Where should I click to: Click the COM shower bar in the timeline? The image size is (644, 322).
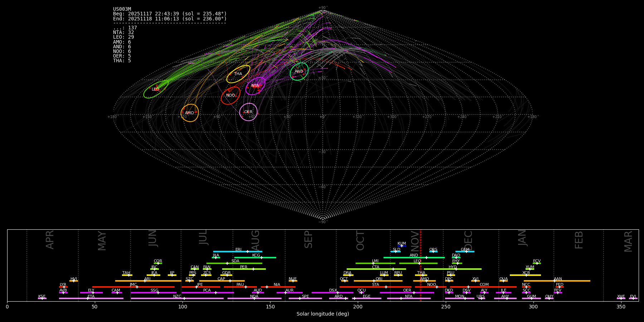click(x=483, y=287)
